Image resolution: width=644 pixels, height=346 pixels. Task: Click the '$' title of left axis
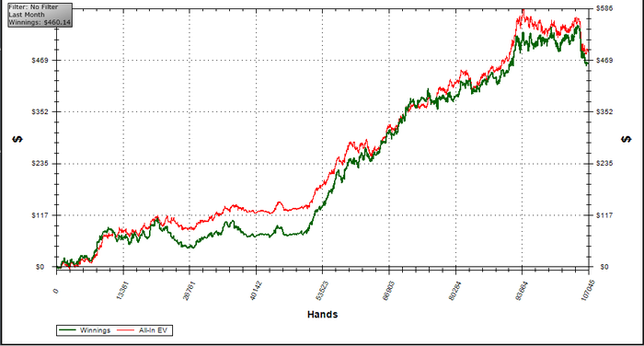(17, 139)
